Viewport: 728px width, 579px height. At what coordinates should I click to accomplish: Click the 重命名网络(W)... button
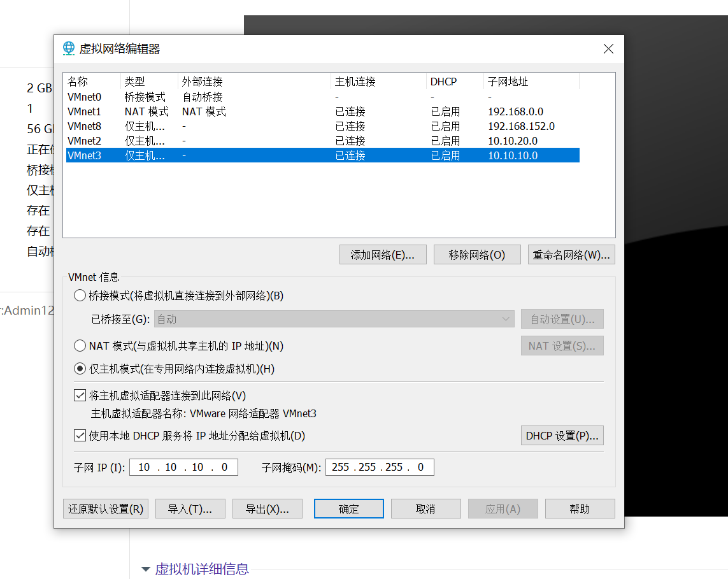click(571, 254)
